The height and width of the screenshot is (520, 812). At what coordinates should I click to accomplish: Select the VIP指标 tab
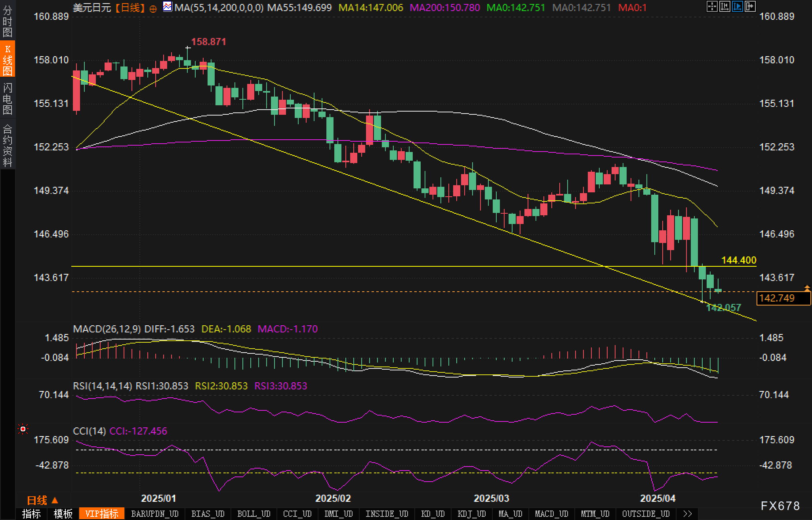click(x=102, y=514)
